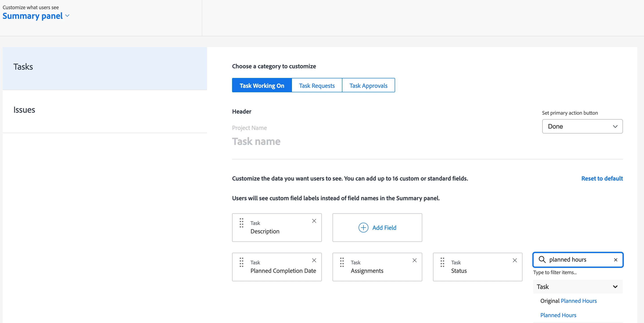Remove the Task Status field tile
Viewport: 644px width, 323px height.
(x=515, y=260)
